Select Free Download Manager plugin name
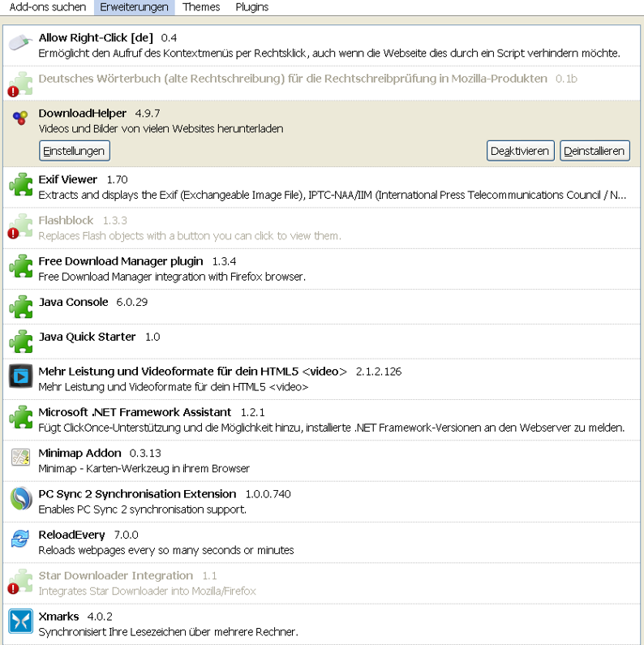 121,261
